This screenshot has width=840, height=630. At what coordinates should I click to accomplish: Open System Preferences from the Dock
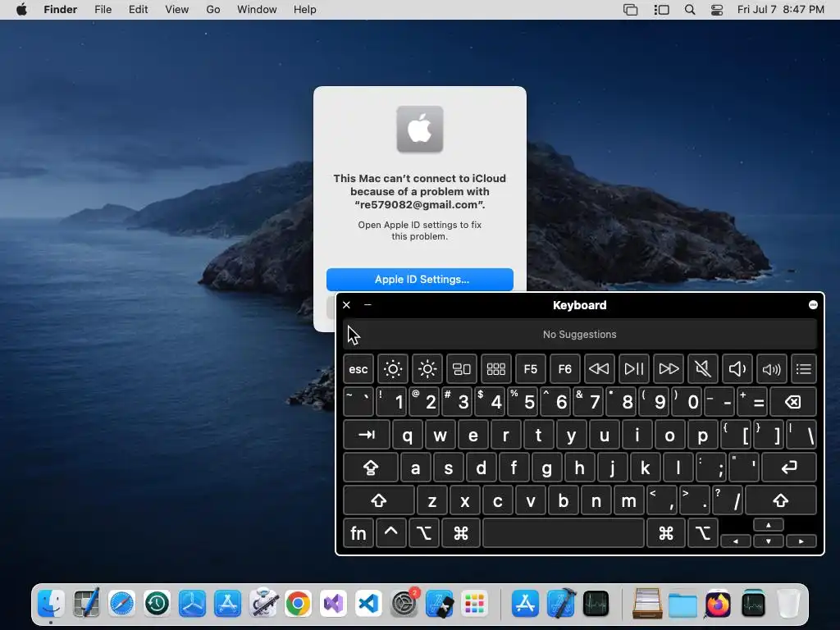click(404, 604)
